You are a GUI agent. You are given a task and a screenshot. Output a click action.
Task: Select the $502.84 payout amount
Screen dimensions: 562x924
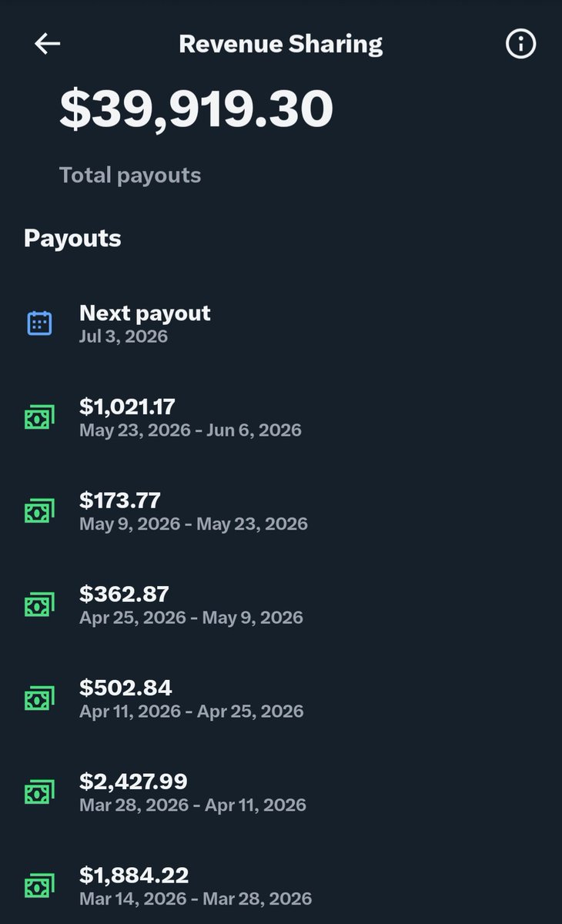(x=125, y=688)
